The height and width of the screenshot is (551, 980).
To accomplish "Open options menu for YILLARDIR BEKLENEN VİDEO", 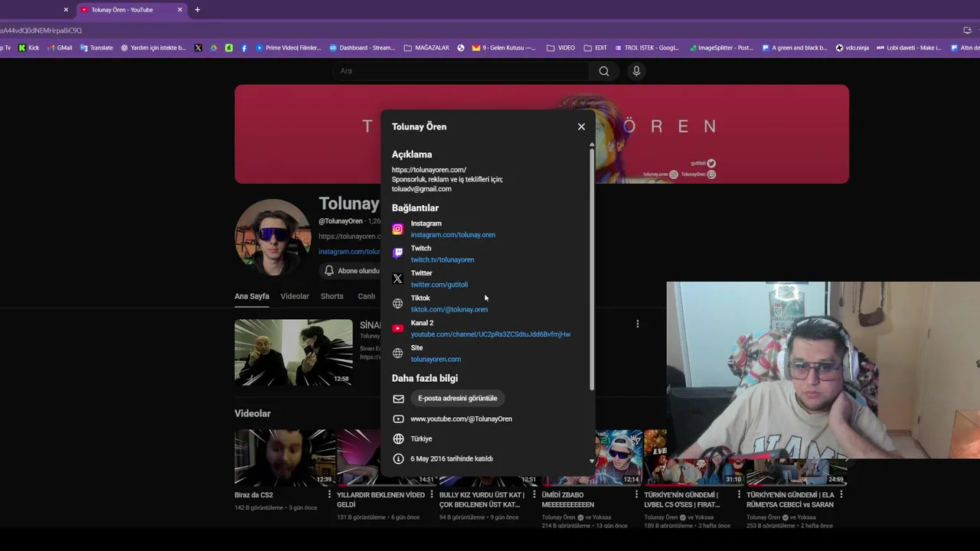I will pyautogui.click(x=432, y=495).
